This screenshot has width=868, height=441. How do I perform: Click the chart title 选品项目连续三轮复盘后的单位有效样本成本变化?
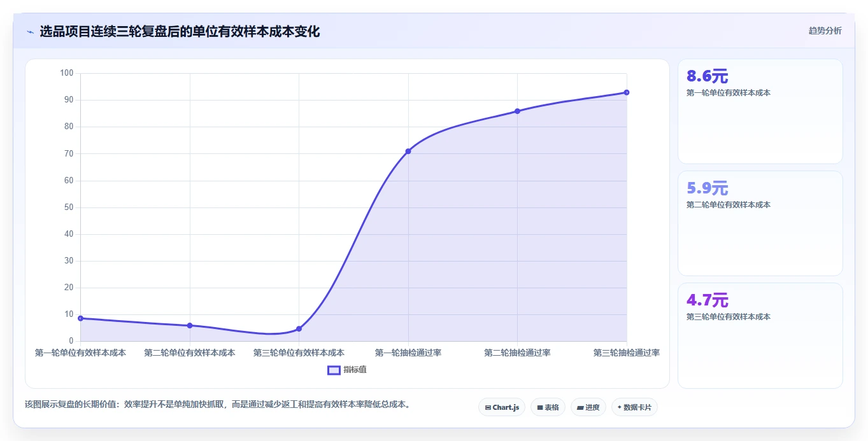[180, 31]
